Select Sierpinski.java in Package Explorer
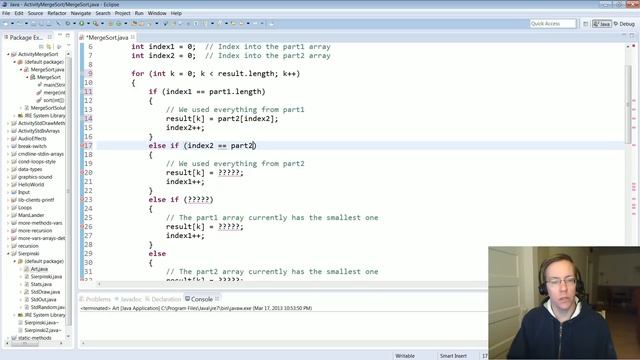 click(x=46, y=277)
